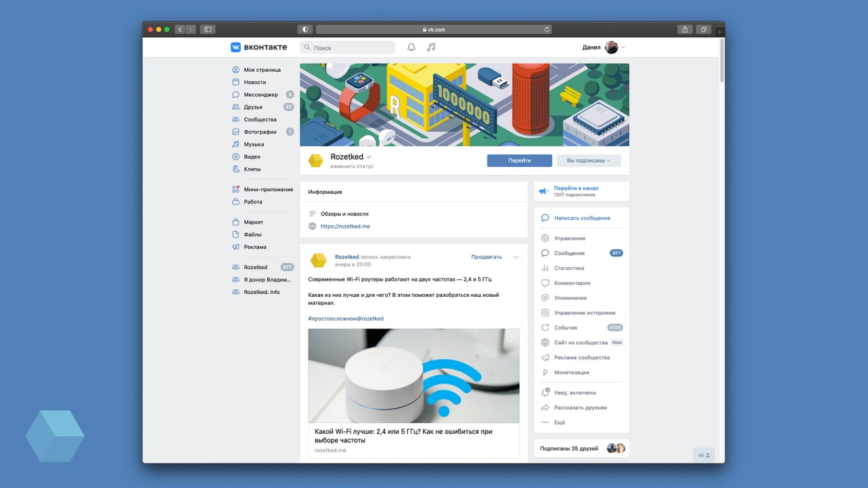
Task: Click the vk.com address bar
Action: (434, 29)
